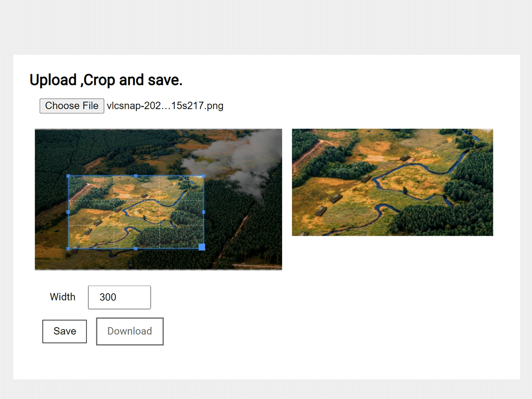Click the top-center crop edge handle
This screenshot has width=532, height=399.
click(136, 176)
